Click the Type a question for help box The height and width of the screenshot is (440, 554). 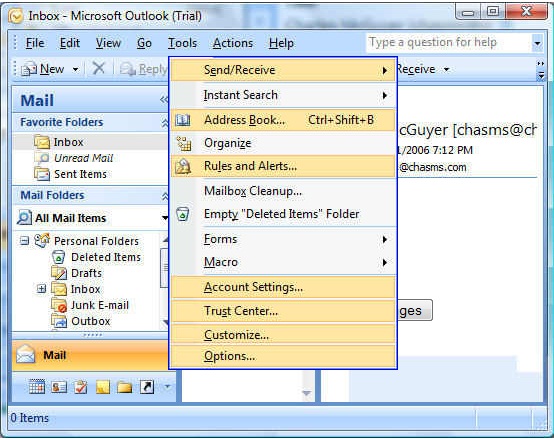tap(449, 43)
